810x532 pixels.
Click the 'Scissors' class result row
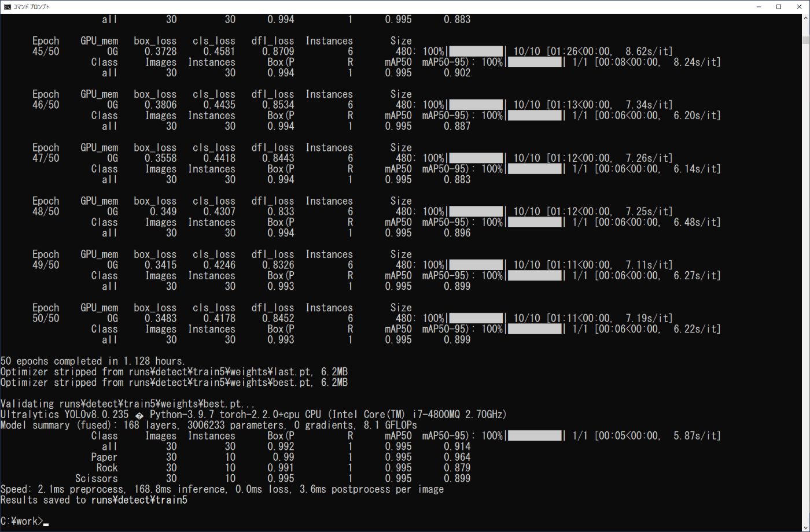coord(273,478)
